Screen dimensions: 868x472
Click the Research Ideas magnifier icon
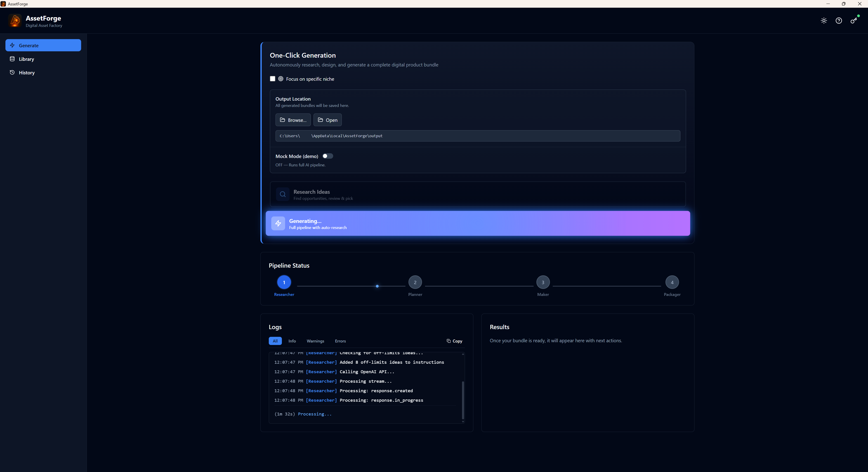(283, 194)
